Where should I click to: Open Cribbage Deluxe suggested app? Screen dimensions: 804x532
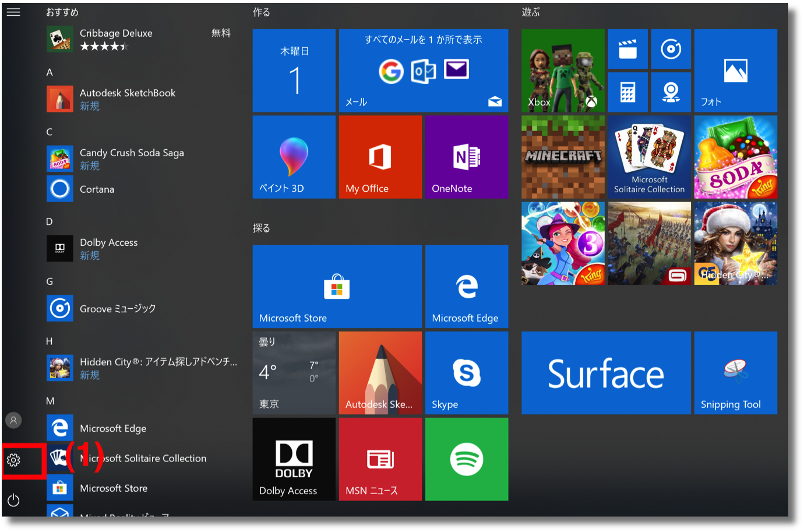coord(140,39)
